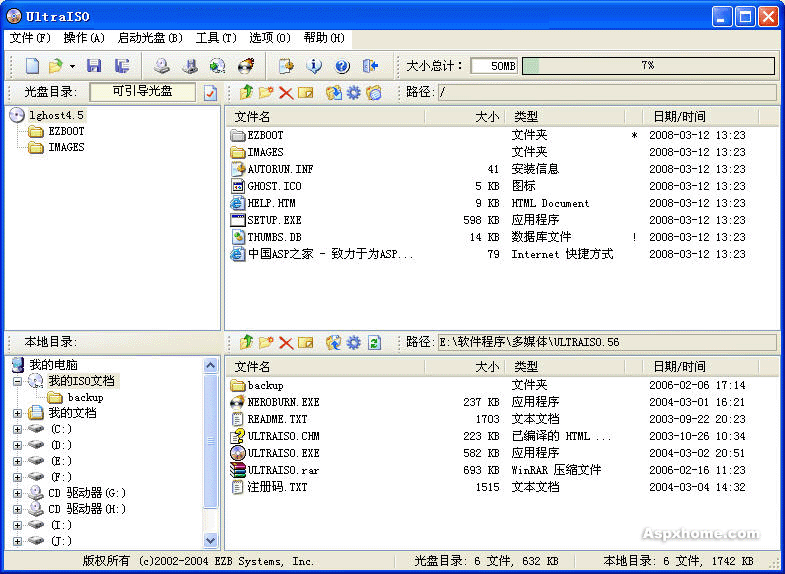Open the 选项(O) menu
785x574 pixels.
point(270,38)
